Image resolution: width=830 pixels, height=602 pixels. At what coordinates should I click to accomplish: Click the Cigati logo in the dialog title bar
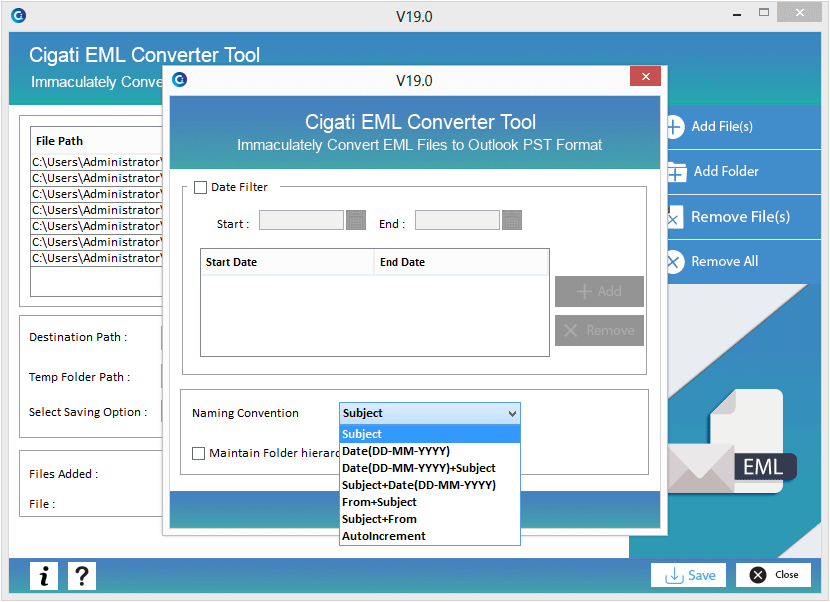180,79
